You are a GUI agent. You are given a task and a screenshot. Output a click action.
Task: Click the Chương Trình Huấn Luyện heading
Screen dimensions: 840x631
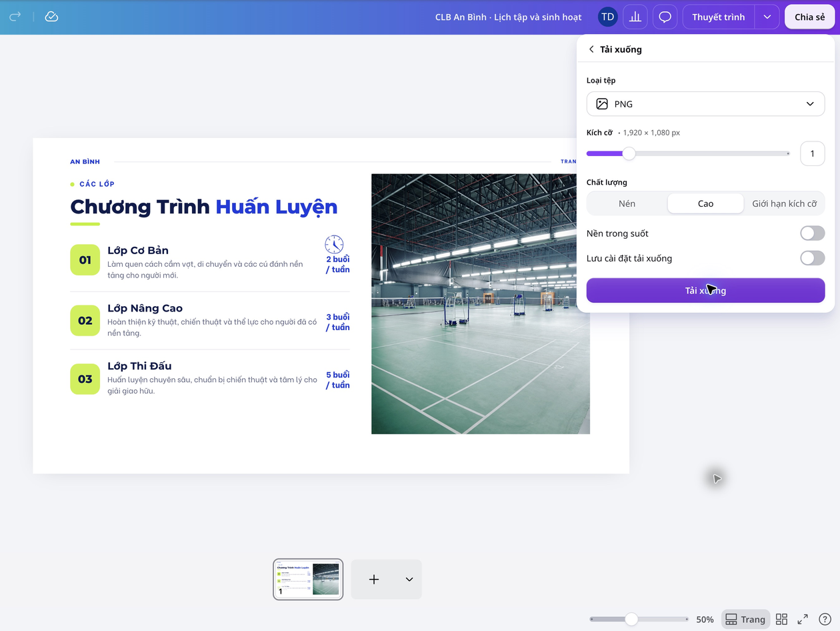click(203, 207)
